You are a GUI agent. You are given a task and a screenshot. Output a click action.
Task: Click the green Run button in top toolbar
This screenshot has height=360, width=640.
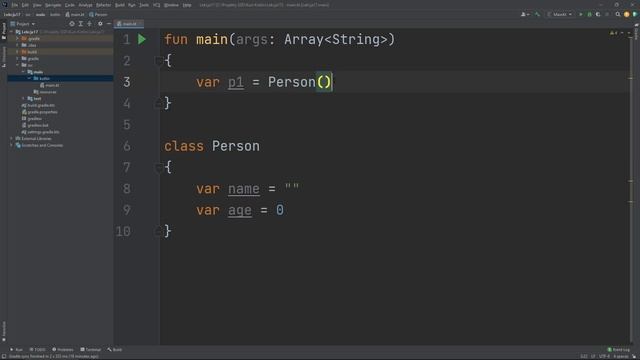(581, 14)
